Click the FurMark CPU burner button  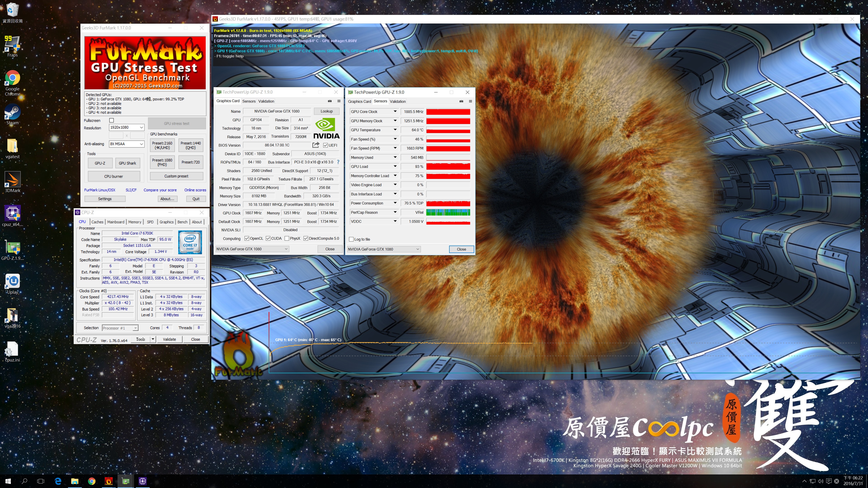(x=113, y=176)
